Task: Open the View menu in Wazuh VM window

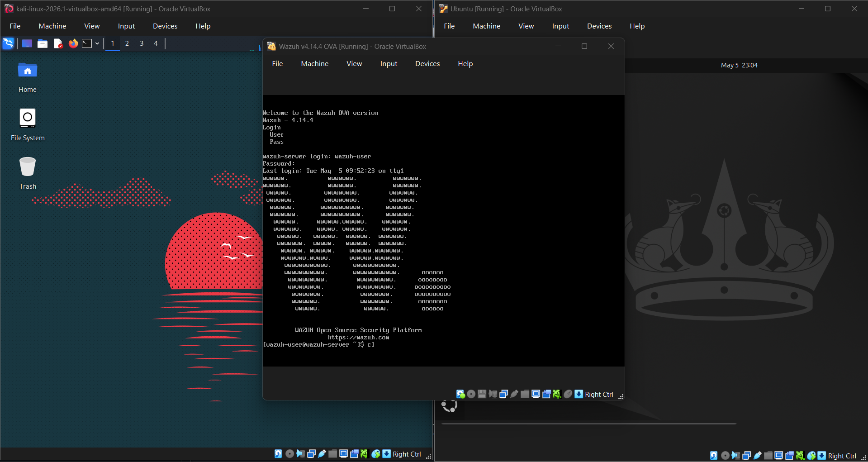Action: (354, 64)
